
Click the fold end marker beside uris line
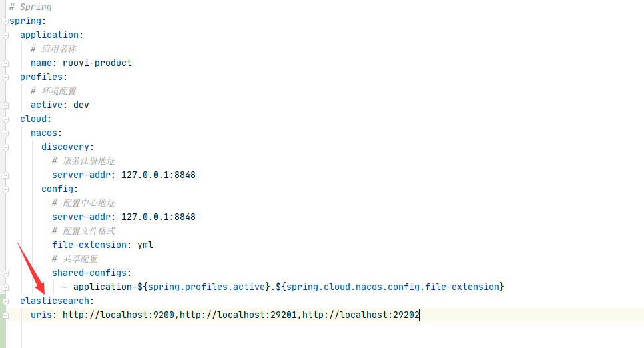[x=5, y=315]
